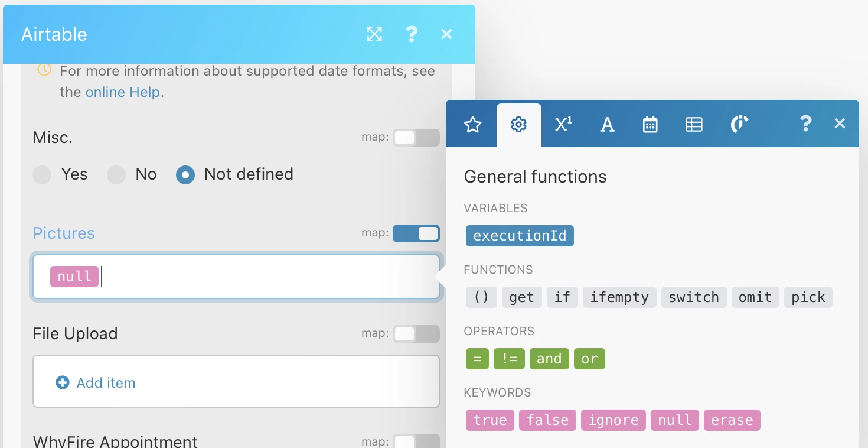Insert the false keyword
The height and width of the screenshot is (448, 868).
(547, 420)
